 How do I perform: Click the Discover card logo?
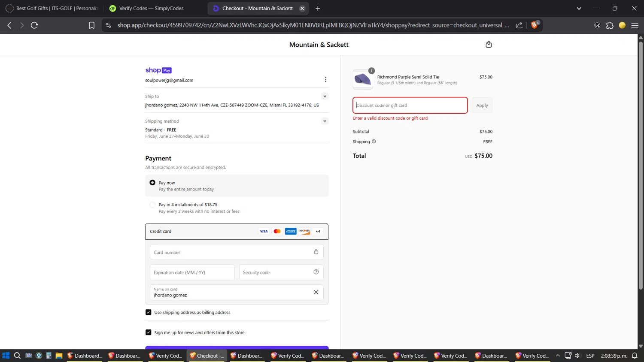(304, 231)
